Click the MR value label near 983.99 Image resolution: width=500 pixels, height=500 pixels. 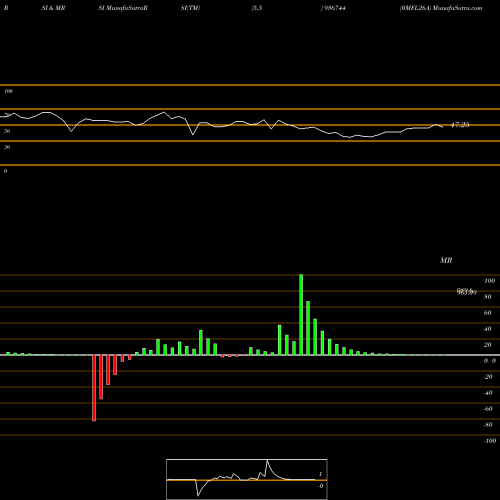(x=467, y=292)
